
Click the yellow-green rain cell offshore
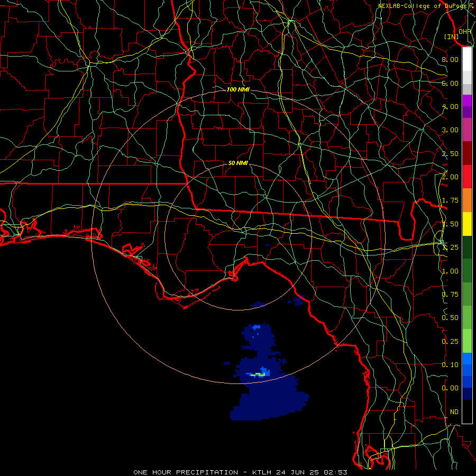point(258,375)
